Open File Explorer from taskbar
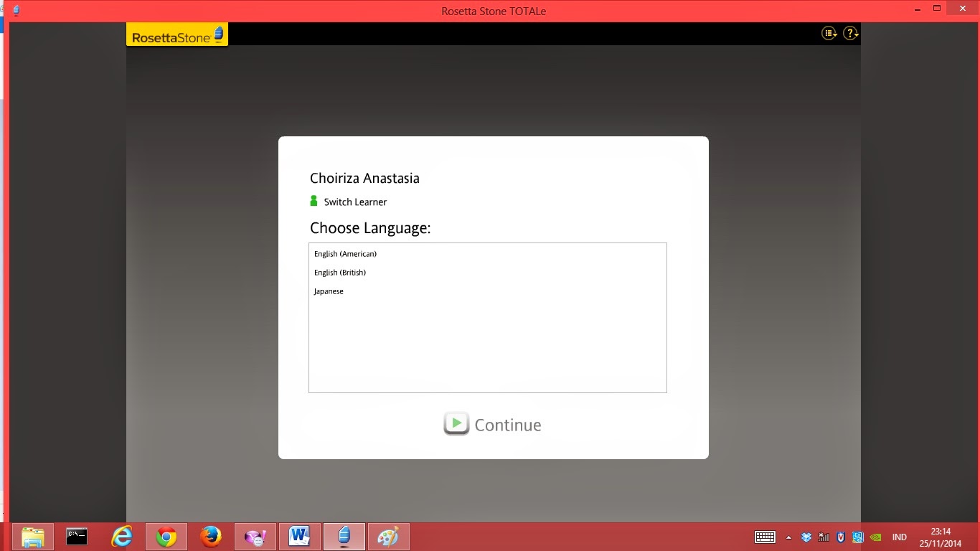 click(x=33, y=537)
